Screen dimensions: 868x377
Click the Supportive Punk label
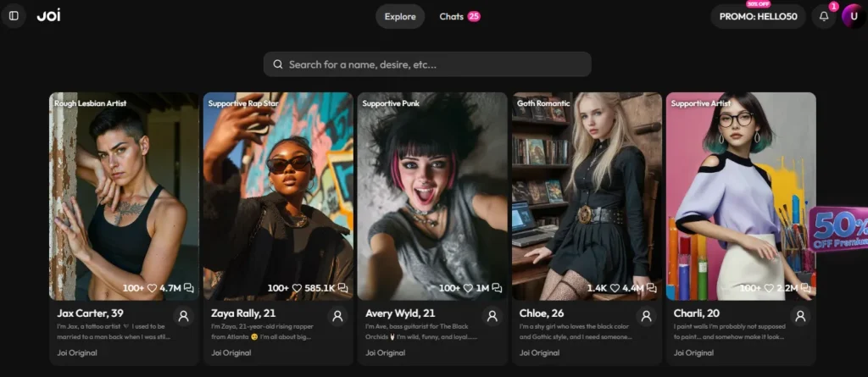(391, 103)
